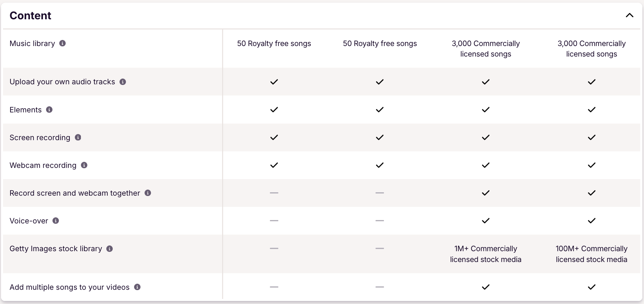Screen dimensions: 644x304
Task: Show Voice-over info tooltip icon
Action: pyautogui.click(x=56, y=221)
